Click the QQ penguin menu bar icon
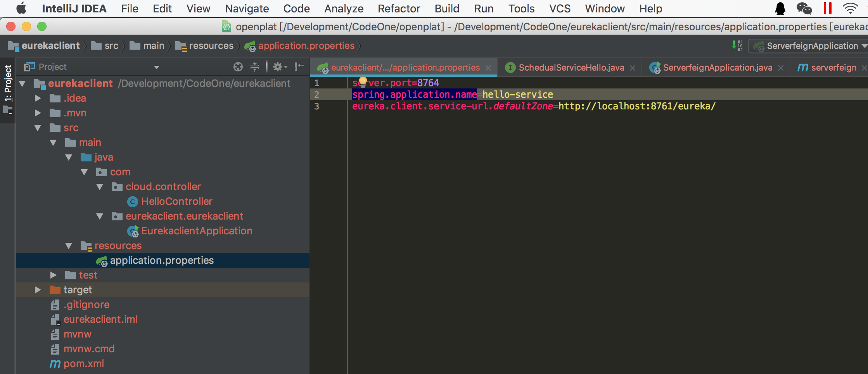Image resolution: width=868 pixels, height=374 pixels. [780, 9]
